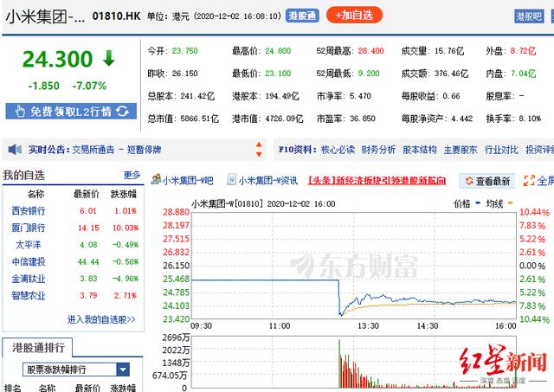554x392 pixels.
Task: Click the green down arrow beside the price
Action: 109,58
